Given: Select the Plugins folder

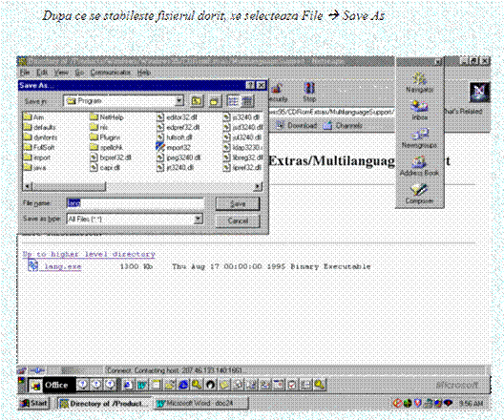Looking at the screenshot, I should 105,137.
